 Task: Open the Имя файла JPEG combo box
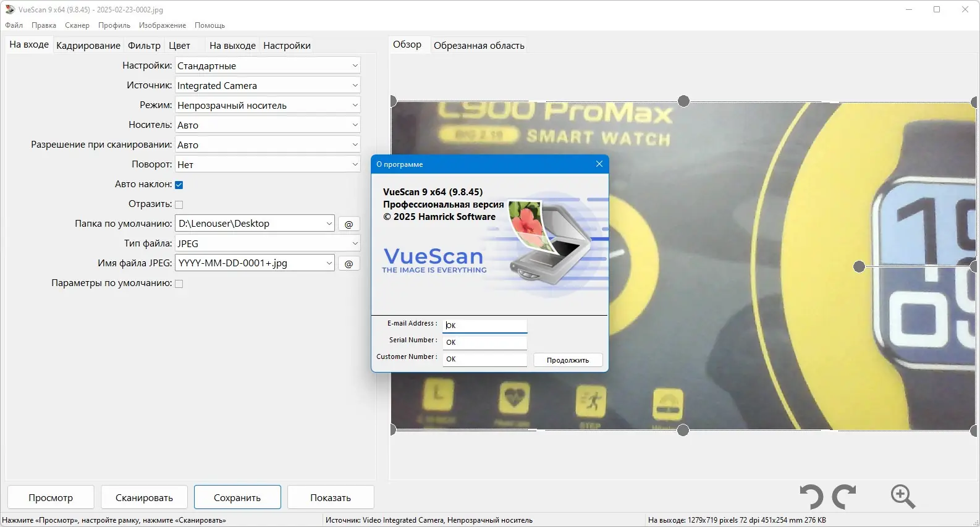(x=255, y=263)
